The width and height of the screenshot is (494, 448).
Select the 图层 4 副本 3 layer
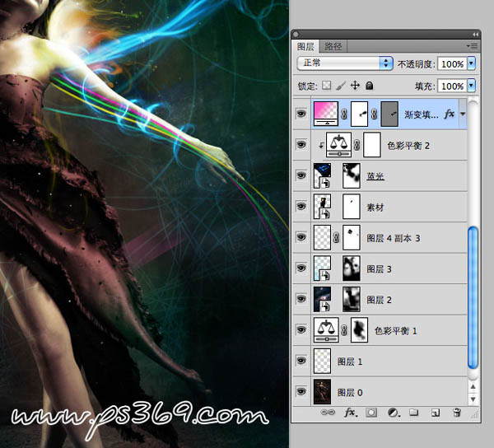pyautogui.click(x=394, y=238)
